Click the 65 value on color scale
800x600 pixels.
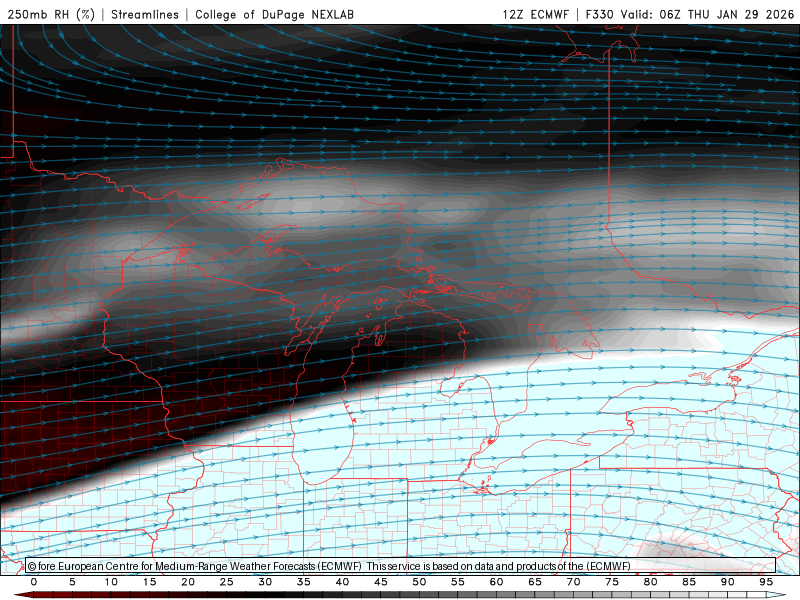coord(535,582)
